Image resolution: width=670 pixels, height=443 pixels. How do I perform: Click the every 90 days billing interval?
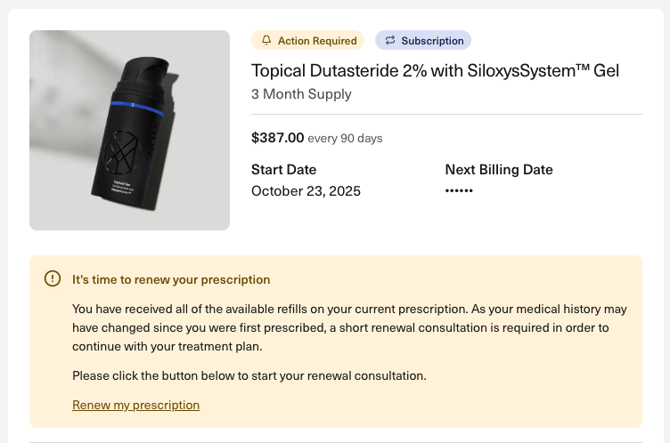coord(345,138)
